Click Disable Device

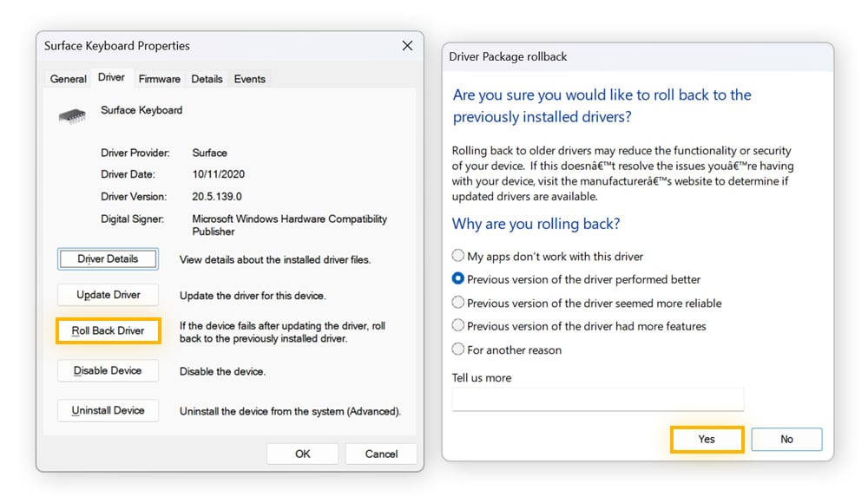[x=108, y=370]
